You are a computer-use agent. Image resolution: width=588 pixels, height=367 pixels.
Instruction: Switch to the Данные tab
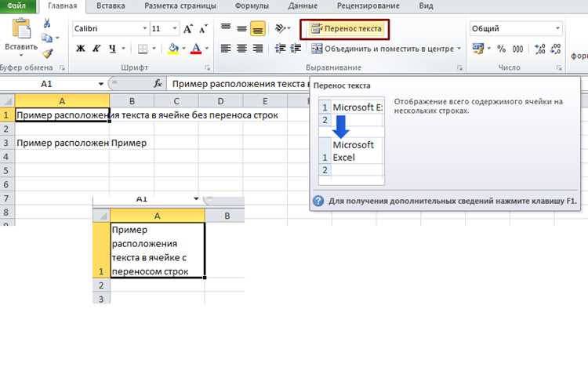click(303, 6)
